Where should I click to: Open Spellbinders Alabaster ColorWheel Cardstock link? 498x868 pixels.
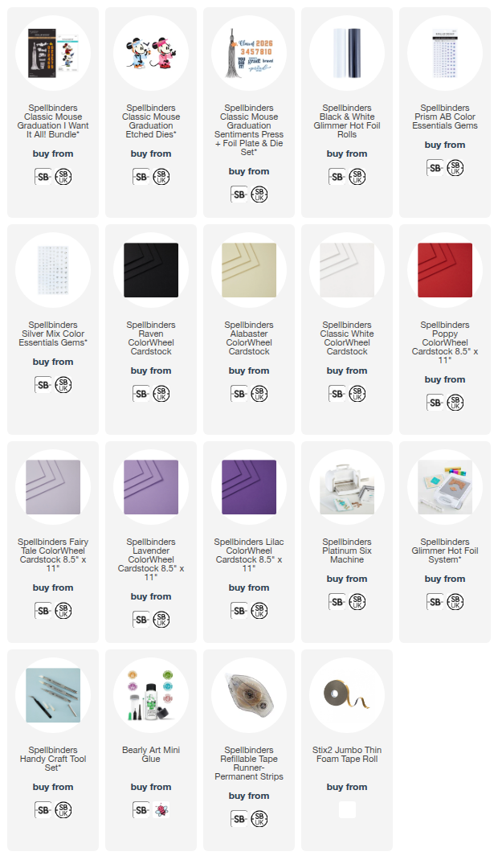249,338
